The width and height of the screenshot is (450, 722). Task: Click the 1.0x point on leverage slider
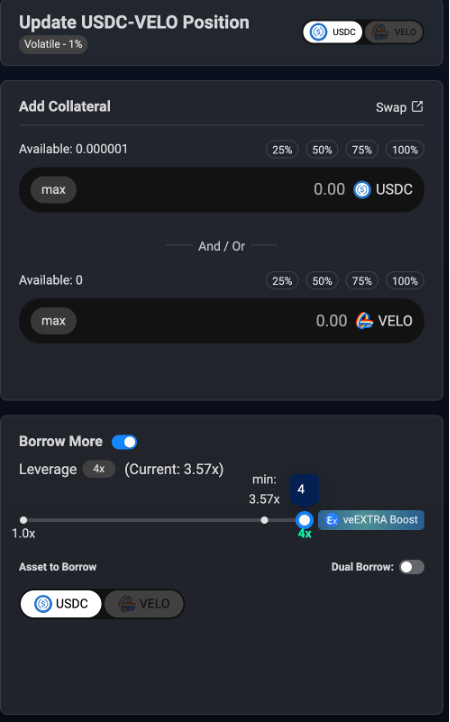[x=23, y=520]
